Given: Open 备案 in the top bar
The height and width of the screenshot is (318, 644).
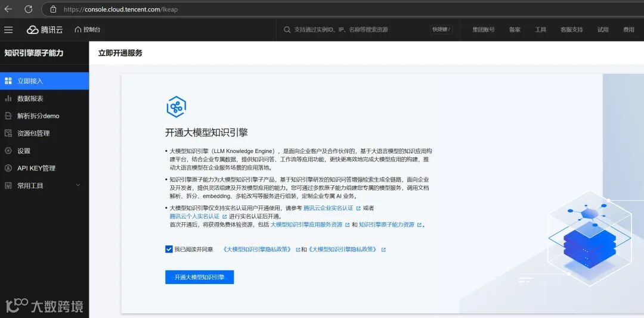Looking at the screenshot, I should (515, 30).
